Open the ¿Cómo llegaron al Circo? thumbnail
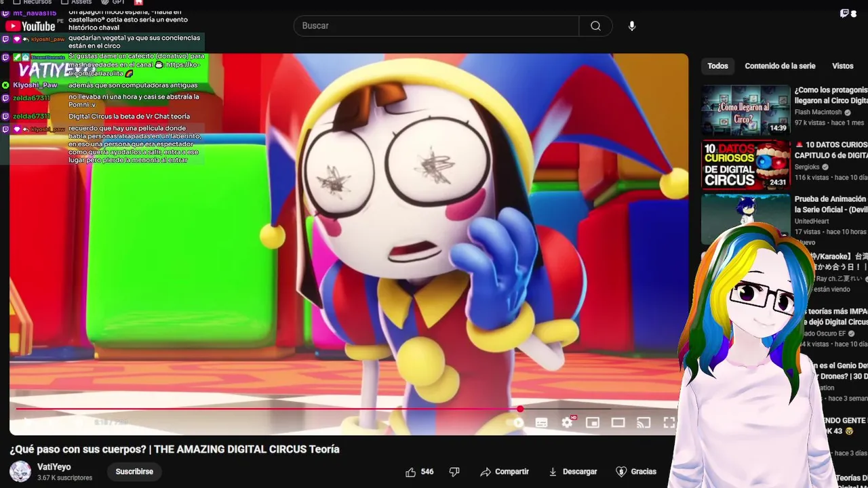The image size is (868, 488). 746,110
